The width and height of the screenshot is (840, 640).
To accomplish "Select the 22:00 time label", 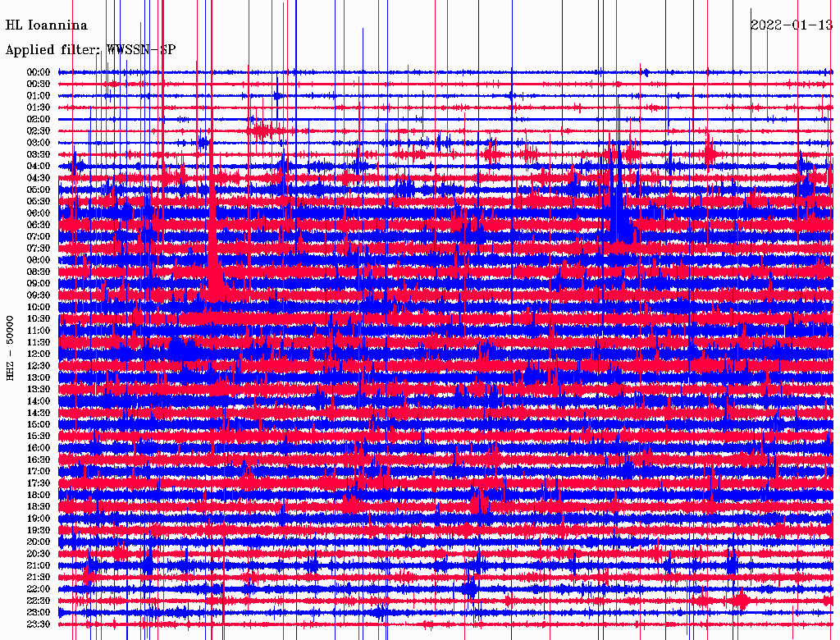I will click(x=39, y=589).
